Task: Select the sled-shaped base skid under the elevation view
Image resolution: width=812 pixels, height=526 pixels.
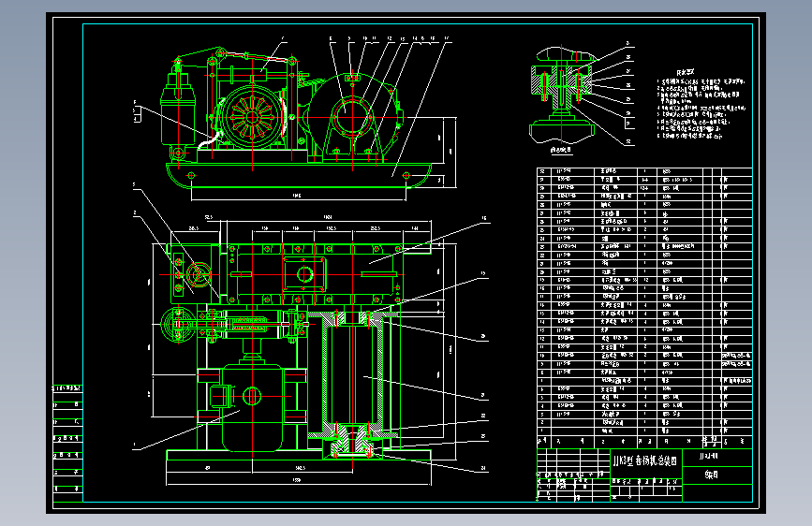Action: pos(299,175)
